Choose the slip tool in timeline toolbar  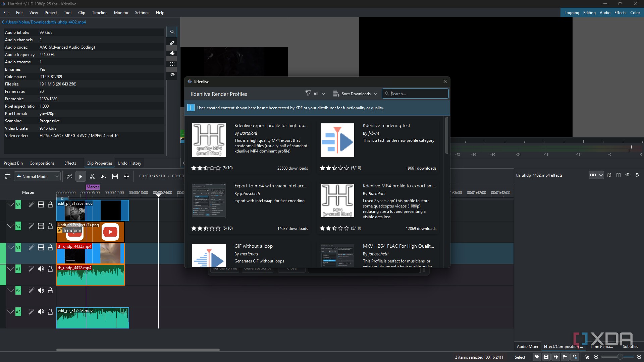pos(115,176)
